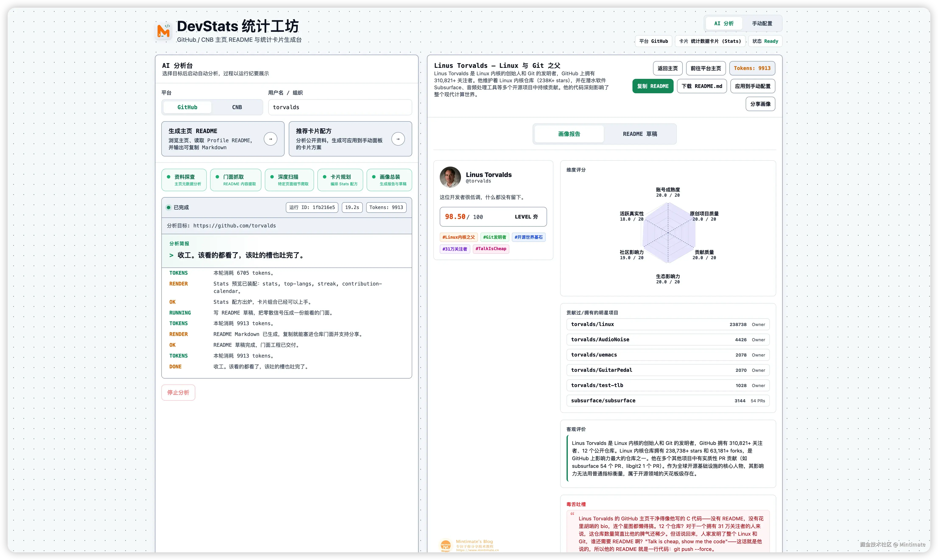The height and width of the screenshot is (560, 938).
Task: Open the README 草稿 tab
Action: (x=640, y=134)
